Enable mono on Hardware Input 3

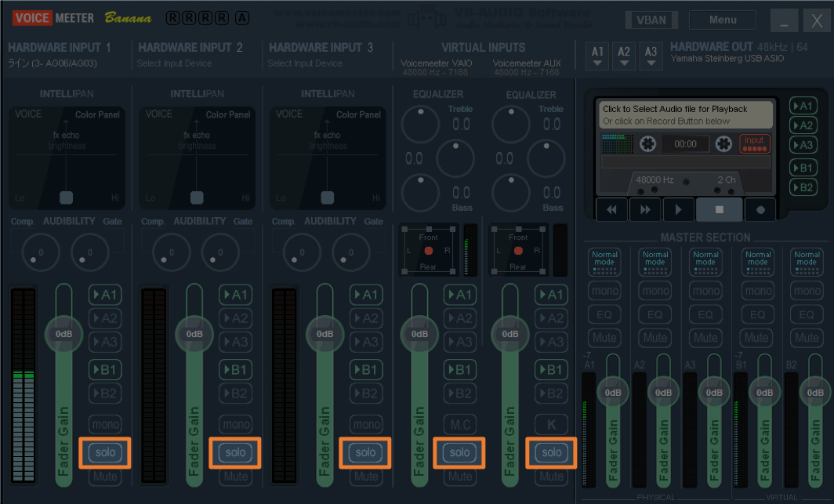click(x=366, y=424)
